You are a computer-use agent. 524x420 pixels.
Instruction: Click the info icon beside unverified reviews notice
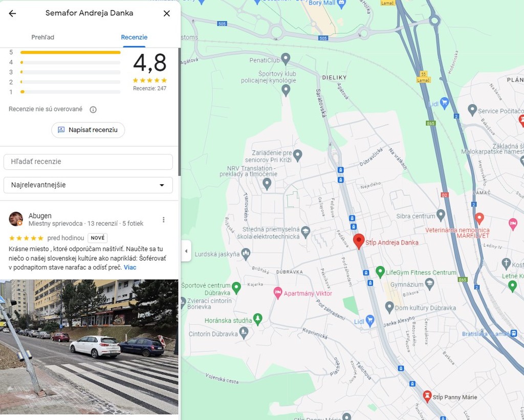(x=93, y=109)
